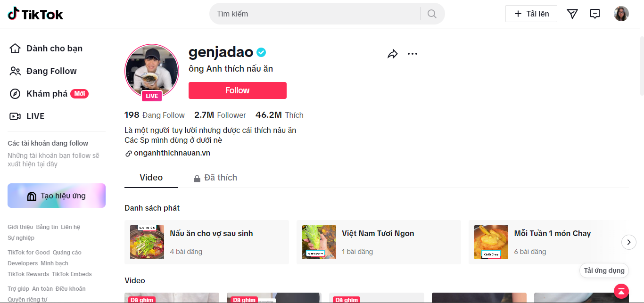Image resolution: width=644 pixels, height=303 pixels.
Task: Open the messages paper-plane icon
Action: point(572,14)
